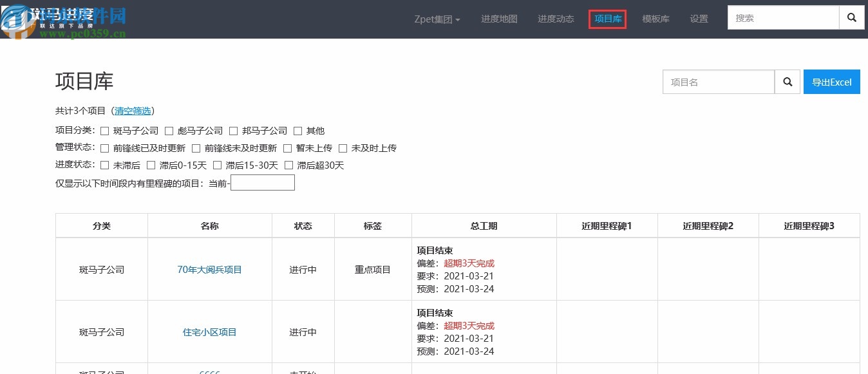The width and height of the screenshot is (868, 374).
Task: Enable the 其他 category checkbox
Action: [297, 130]
